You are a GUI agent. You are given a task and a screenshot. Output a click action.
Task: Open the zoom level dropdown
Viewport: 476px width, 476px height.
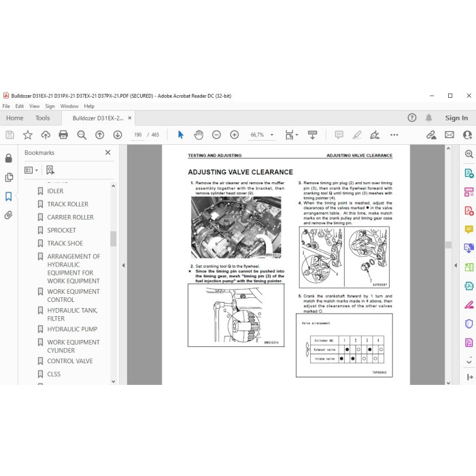(272, 135)
